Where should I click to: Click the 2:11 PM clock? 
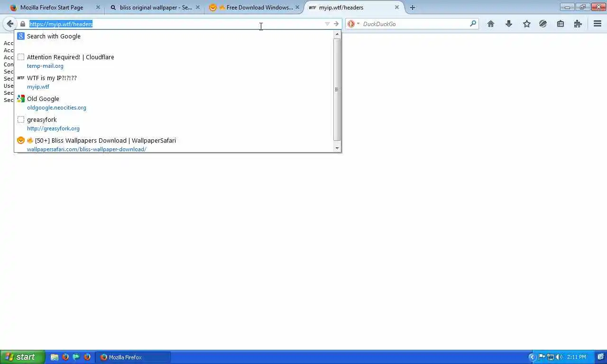click(x=576, y=357)
